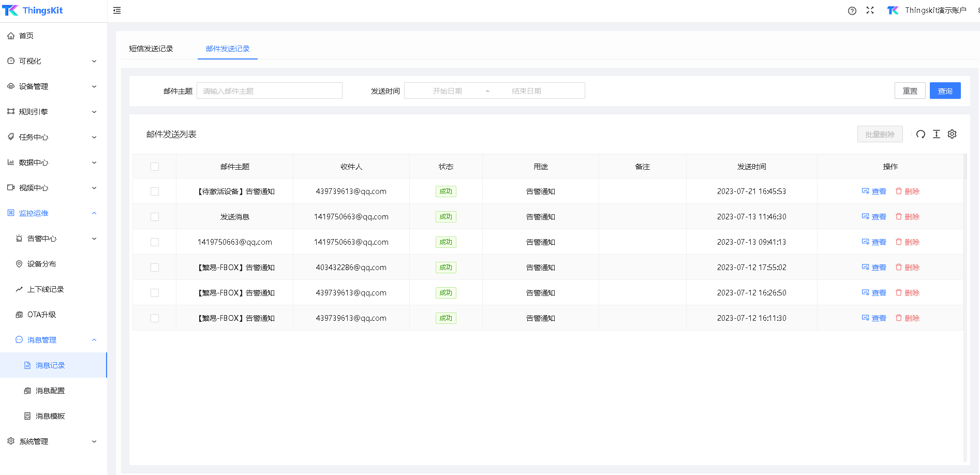Select all rows via header checkbox
The image size is (980, 475).
[x=155, y=167]
